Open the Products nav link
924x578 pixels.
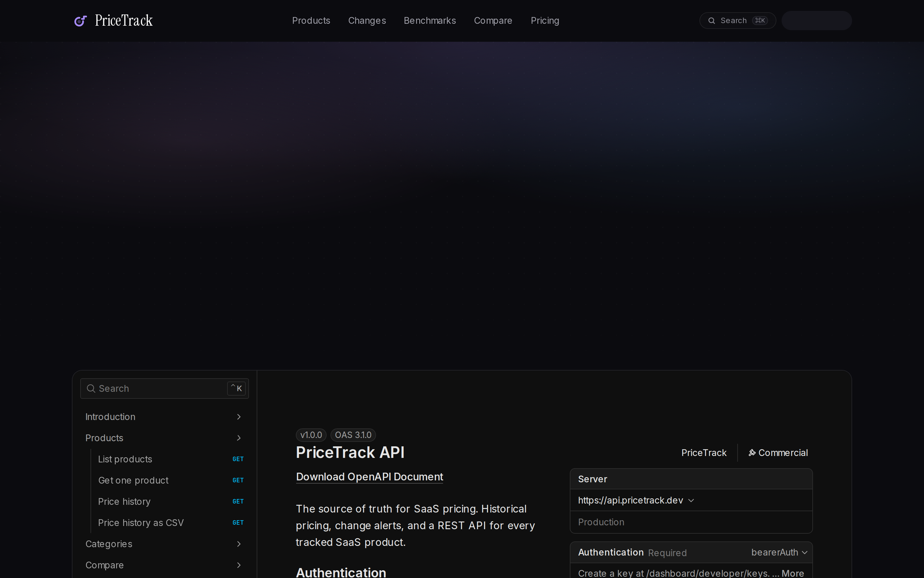coord(311,21)
